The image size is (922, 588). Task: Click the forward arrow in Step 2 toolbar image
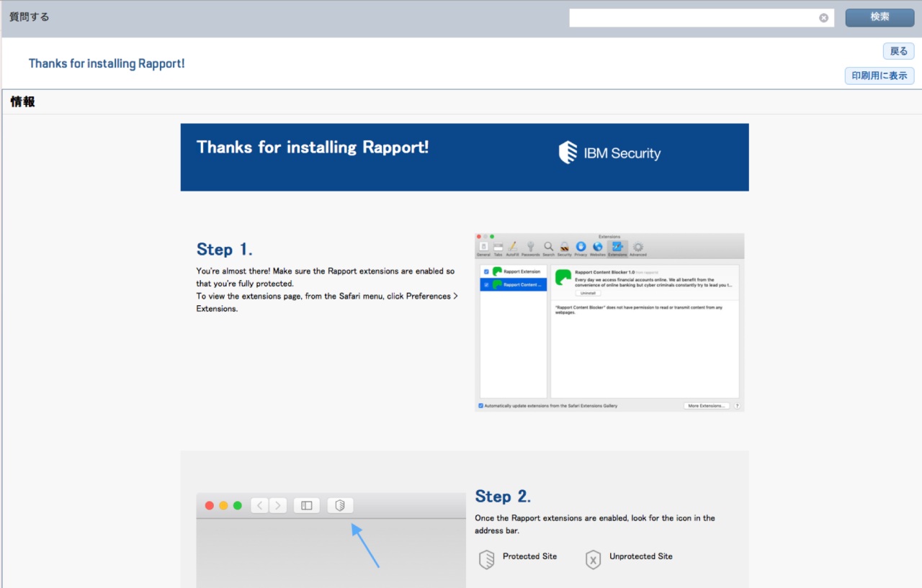point(278,505)
